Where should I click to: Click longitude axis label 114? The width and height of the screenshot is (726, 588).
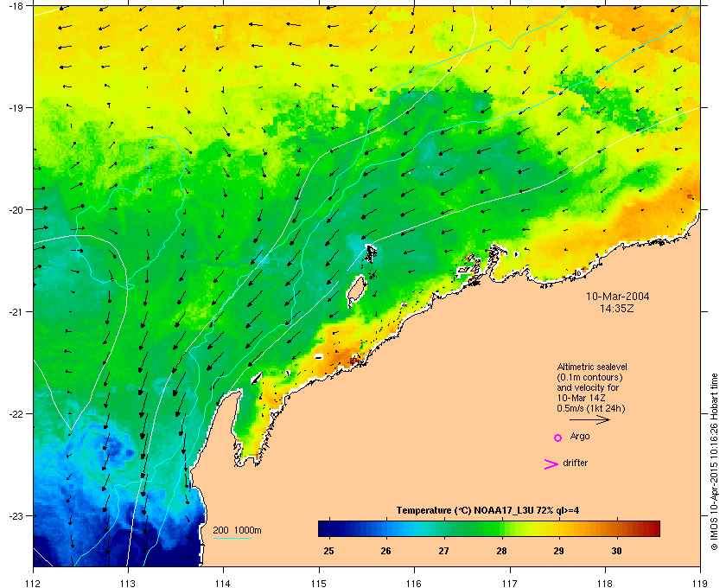click(x=223, y=584)
